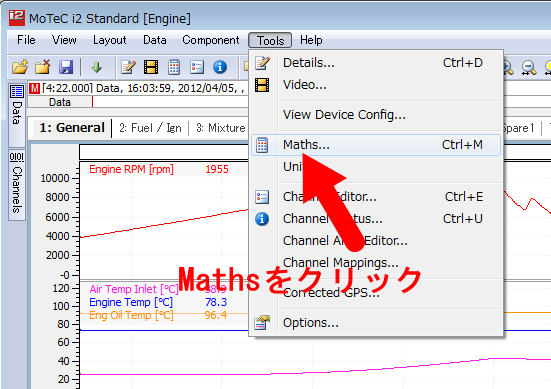Open Details editor toolbar icon

point(128,67)
